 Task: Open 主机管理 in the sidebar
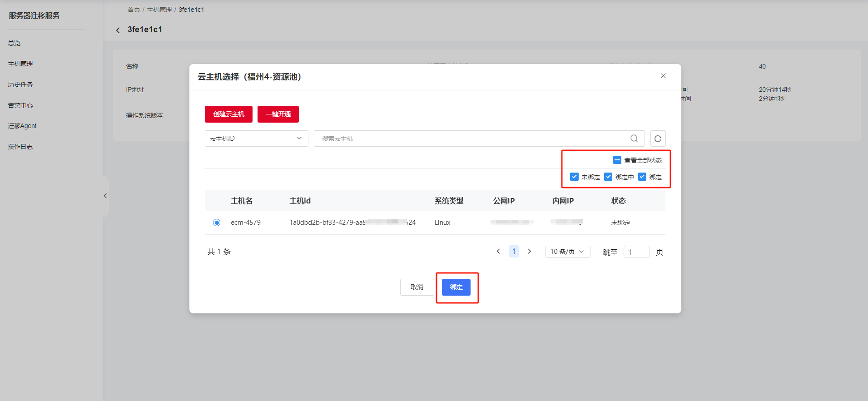(20, 64)
